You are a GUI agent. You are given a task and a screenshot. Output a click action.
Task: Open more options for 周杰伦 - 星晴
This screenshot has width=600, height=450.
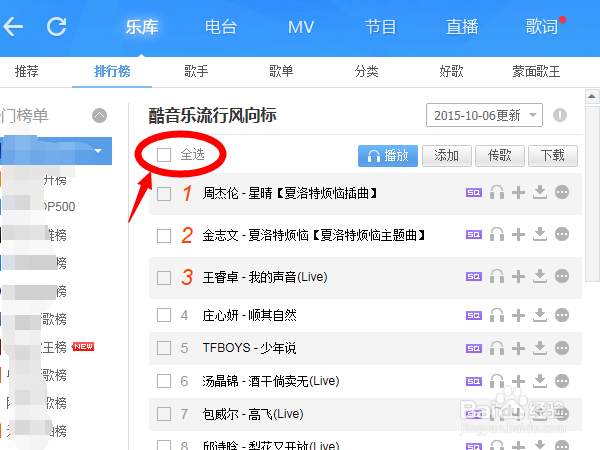pos(562,192)
